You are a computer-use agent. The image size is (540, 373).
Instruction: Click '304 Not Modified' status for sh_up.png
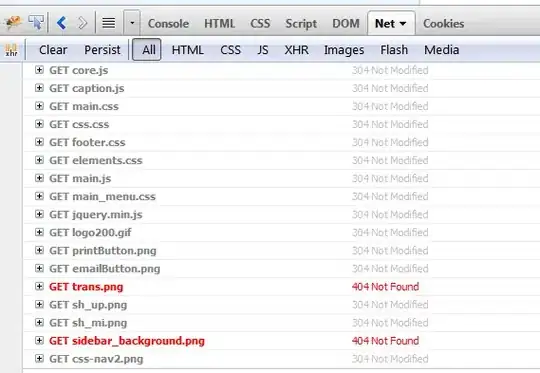click(390, 304)
